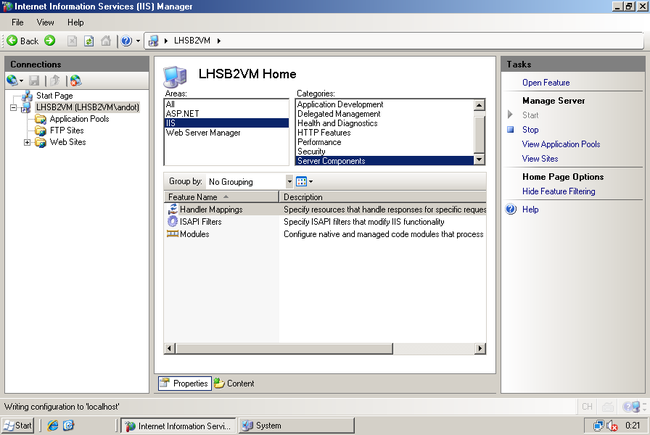
Task: Switch to the Properties tab
Action: click(184, 384)
